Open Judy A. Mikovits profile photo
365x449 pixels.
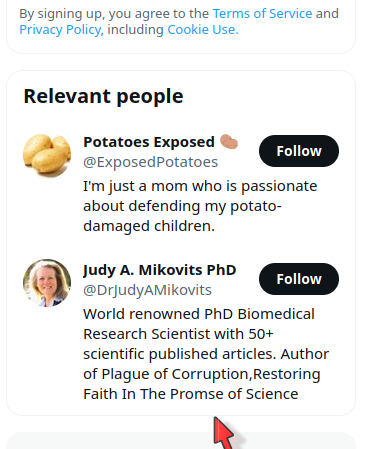click(47, 283)
